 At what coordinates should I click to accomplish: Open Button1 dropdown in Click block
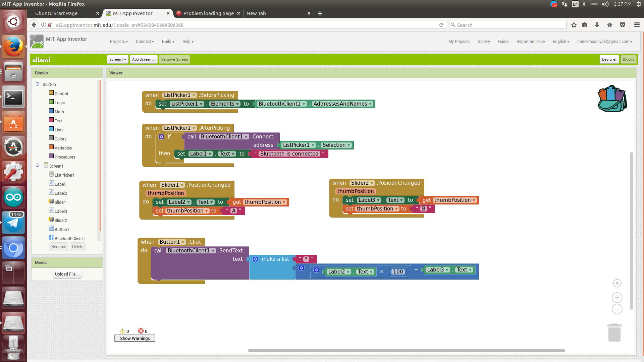click(172, 242)
